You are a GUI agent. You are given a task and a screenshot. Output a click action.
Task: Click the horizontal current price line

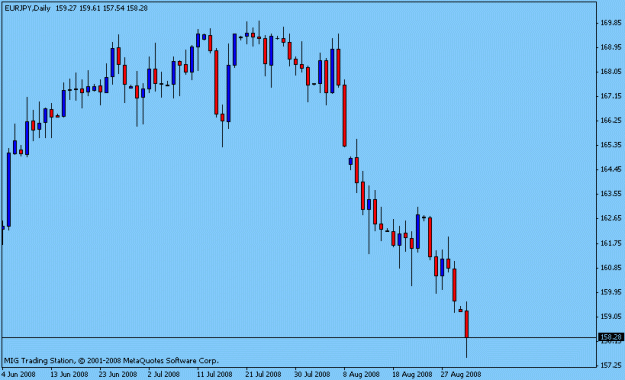pos(299,338)
